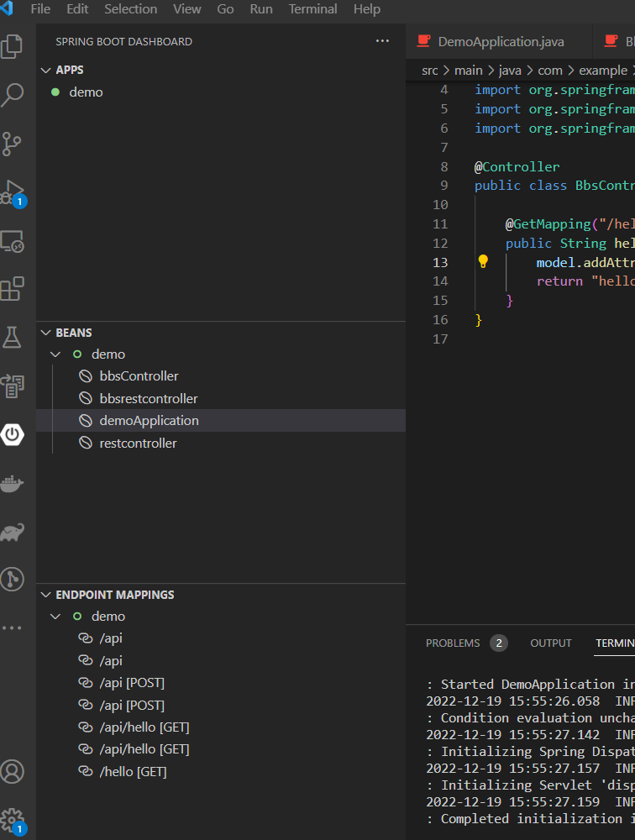The width and height of the screenshot is (635, 840).
Task: Open the Remote Explorer icon
Action: (x=13, y=241)
